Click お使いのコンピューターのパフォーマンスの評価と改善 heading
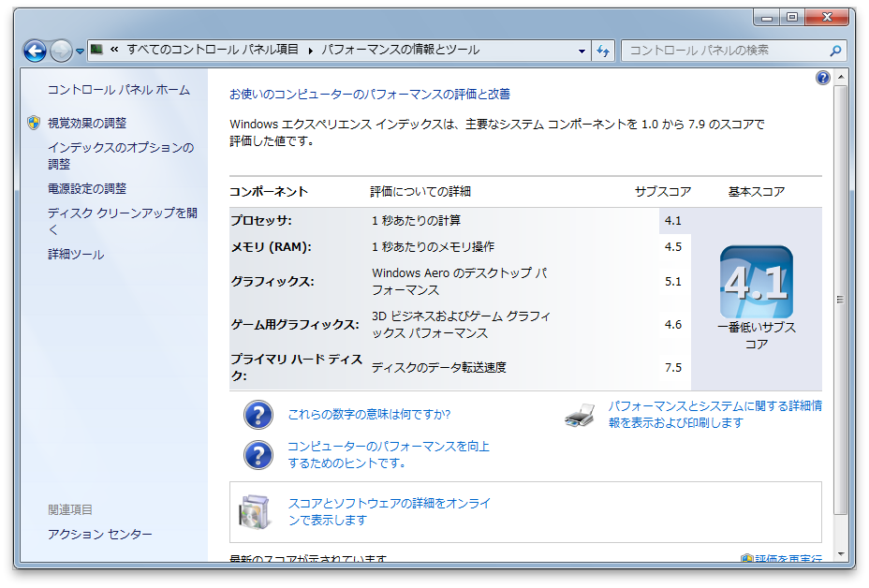 click(370, 95)
